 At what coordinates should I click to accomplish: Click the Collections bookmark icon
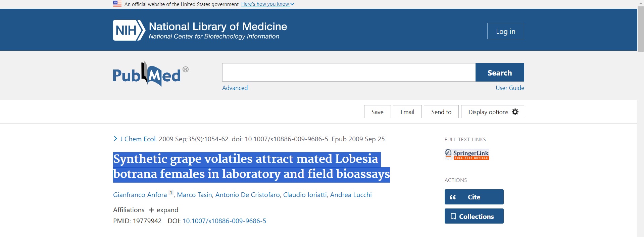pos(453,216)
